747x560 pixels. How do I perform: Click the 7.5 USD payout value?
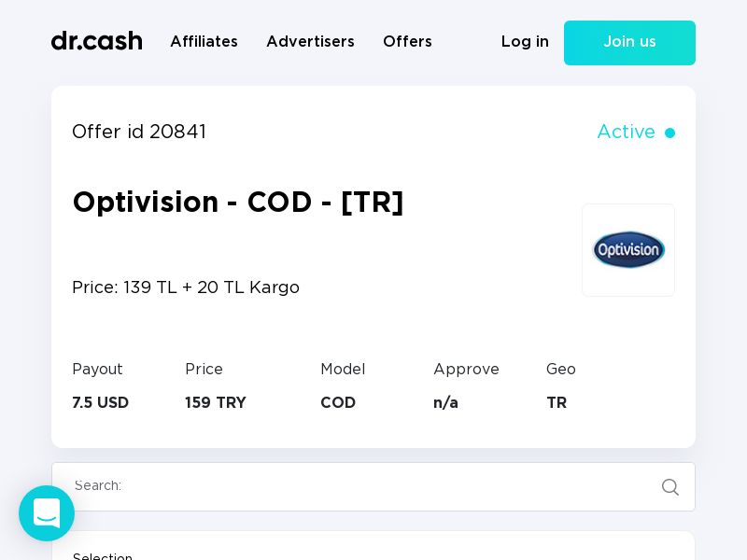pos(100,403)
